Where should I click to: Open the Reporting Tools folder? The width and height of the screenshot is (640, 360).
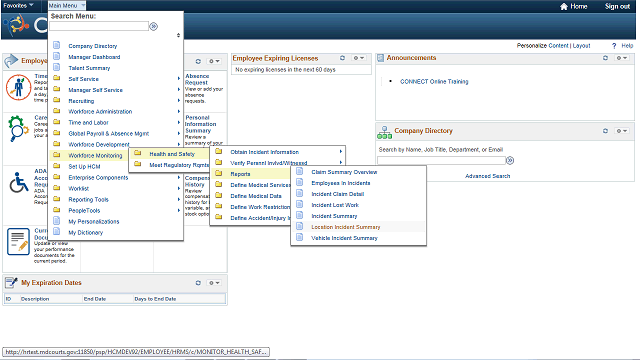pos(88,200)
